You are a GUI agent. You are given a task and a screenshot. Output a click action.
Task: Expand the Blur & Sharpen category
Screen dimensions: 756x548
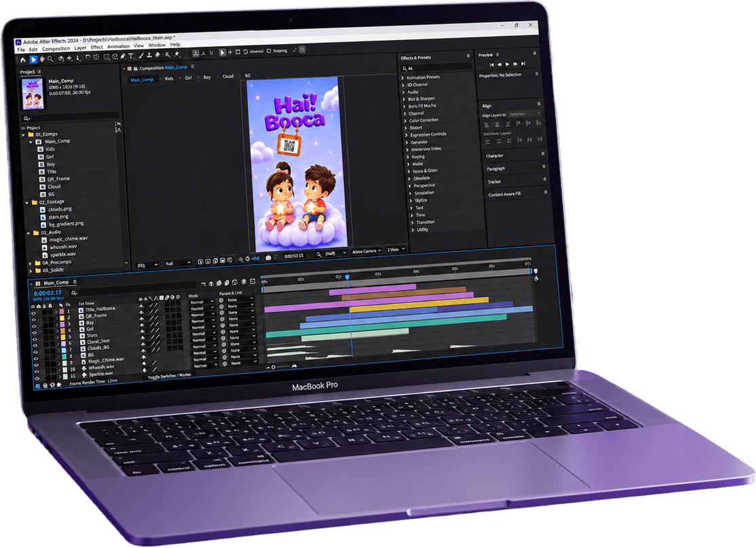[404, 99]
